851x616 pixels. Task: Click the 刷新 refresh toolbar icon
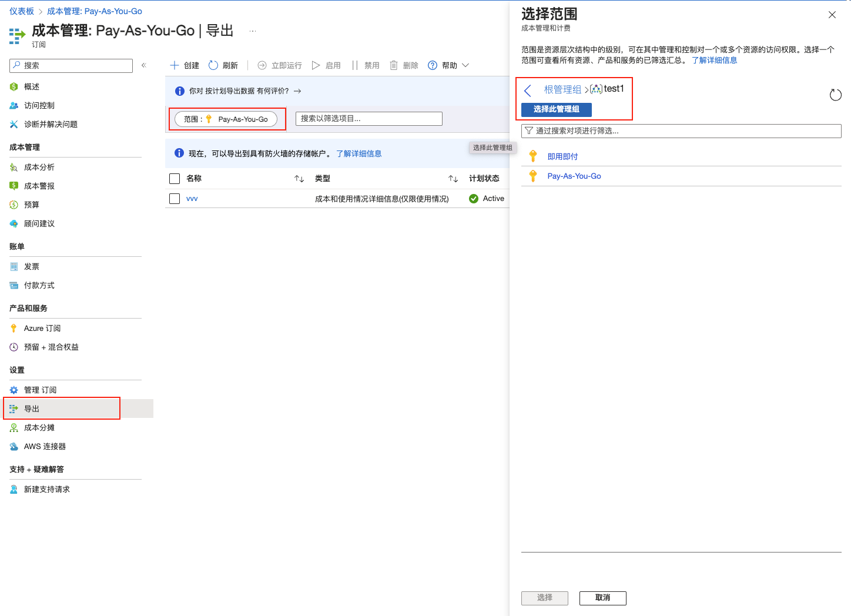[213, 65]
